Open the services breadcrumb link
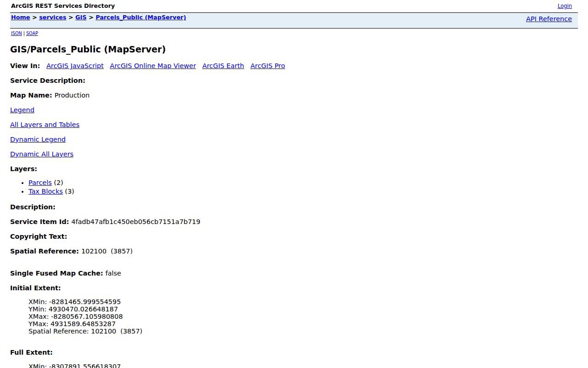Image resolution: width=588 pixels, height=368 pixels. pos(53,17)
